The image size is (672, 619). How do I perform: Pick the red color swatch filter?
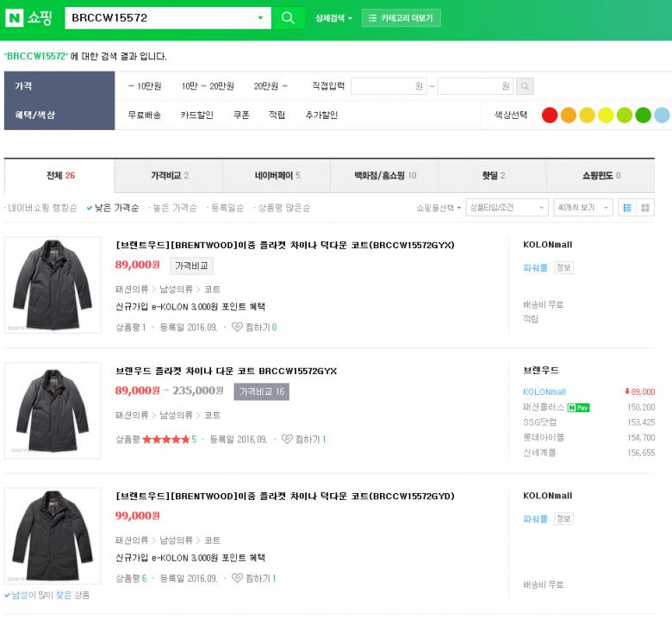point(549,116)
